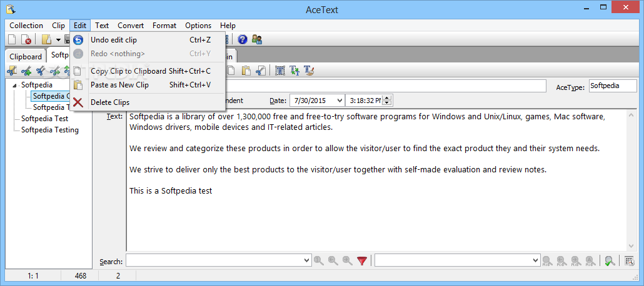
Task: Click the red funnel Filter icon
Action: point(362,260)
